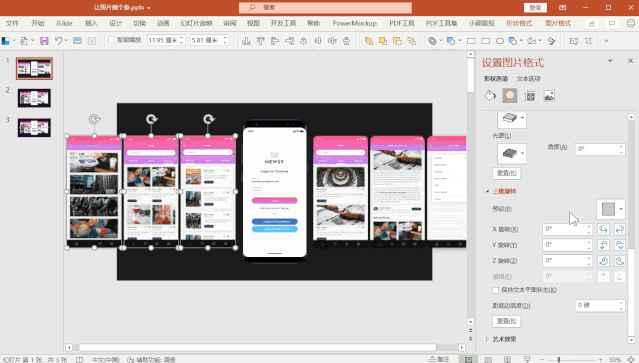Open the undo history dropdown arrow
This screenshot has height=363, width=639.
click(66, 41)
